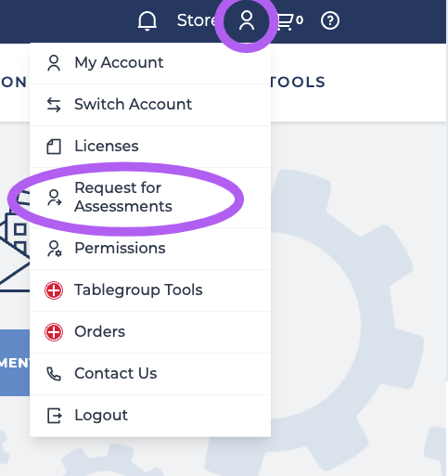
Task: Open Licenses from the account menu
Action: coord(150,147)
